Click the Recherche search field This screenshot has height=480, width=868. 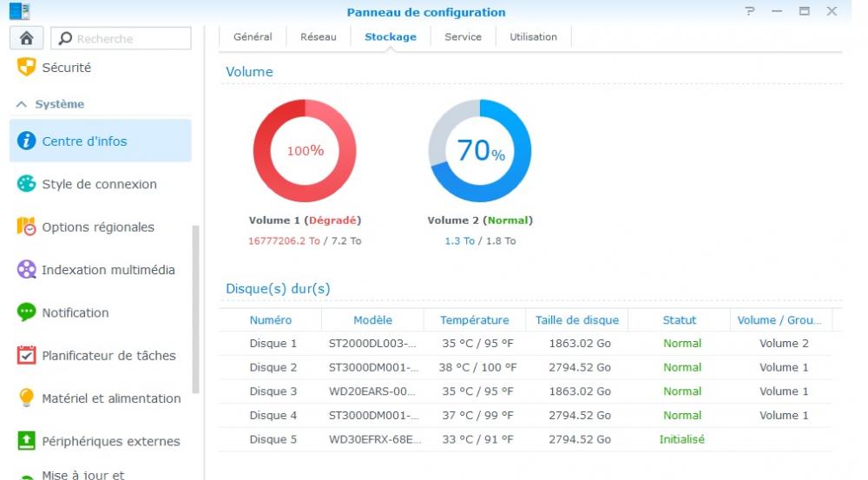point(130,38)
